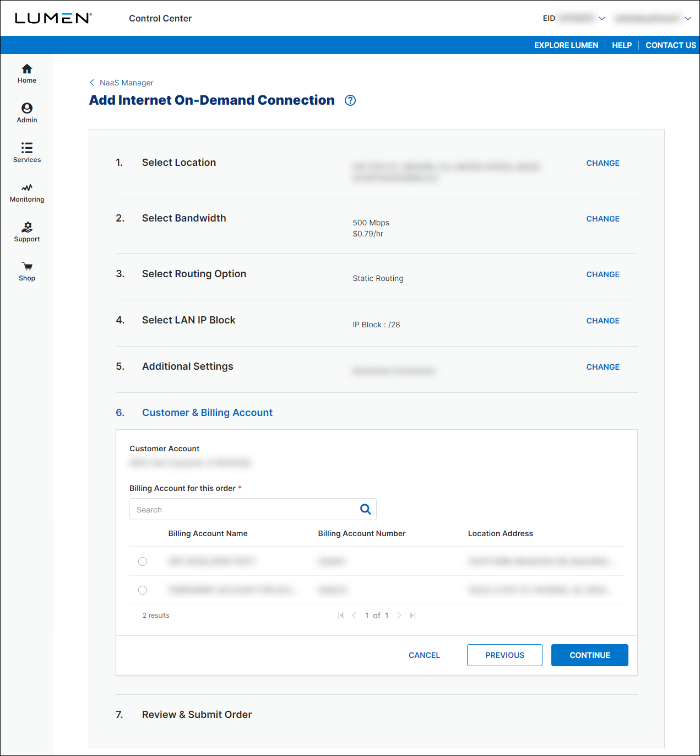
Task: Select second billing account radio button
Action: (143, 590)
